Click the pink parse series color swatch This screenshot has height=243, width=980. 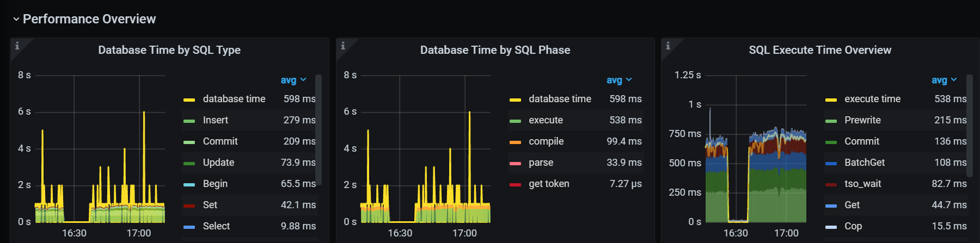[x=515, y=163]
